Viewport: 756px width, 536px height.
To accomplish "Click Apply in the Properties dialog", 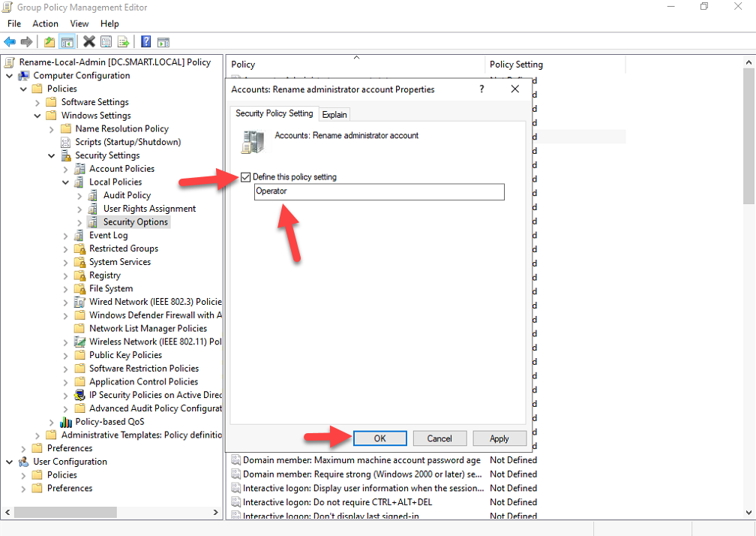I will click(x=499, y=438).
